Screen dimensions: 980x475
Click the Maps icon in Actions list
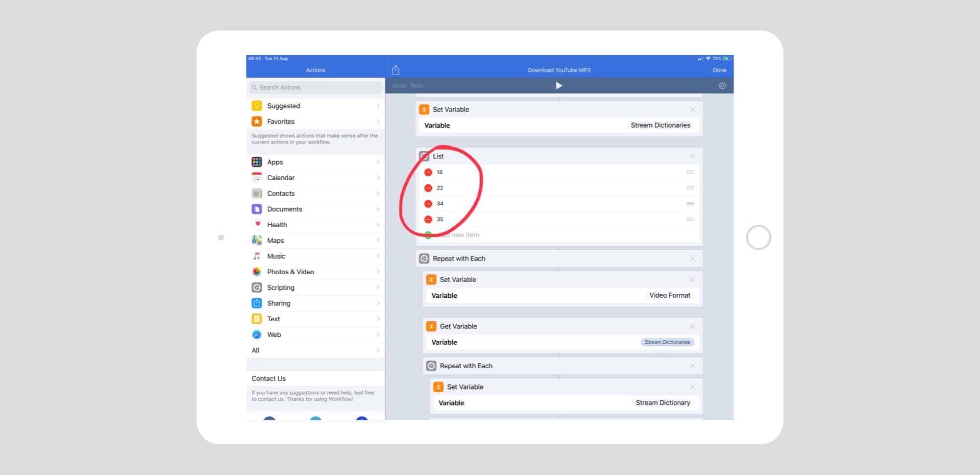click(x=257, y=240)
